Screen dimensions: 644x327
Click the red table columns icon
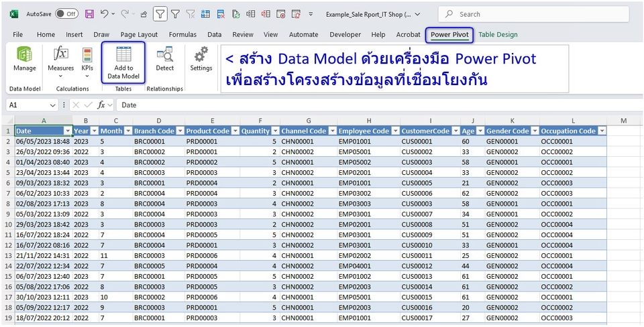coord(266,14)
